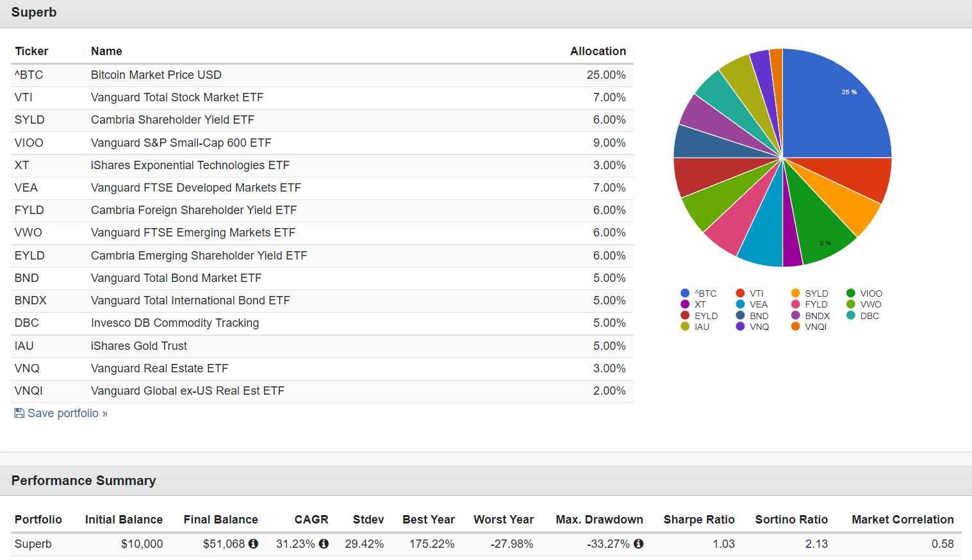Click the 31.23% CAGR value
Screen dimensions: 972x560
(295, 544)
